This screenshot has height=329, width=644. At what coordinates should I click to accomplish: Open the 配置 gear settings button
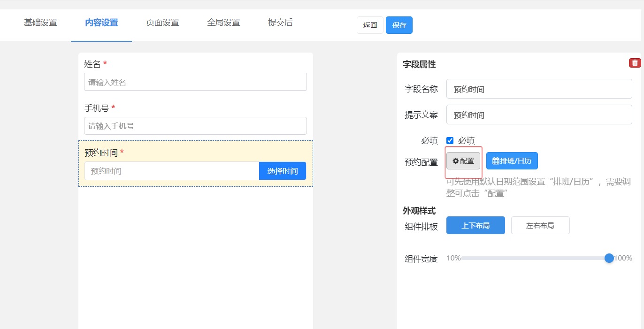click(463, 161)
